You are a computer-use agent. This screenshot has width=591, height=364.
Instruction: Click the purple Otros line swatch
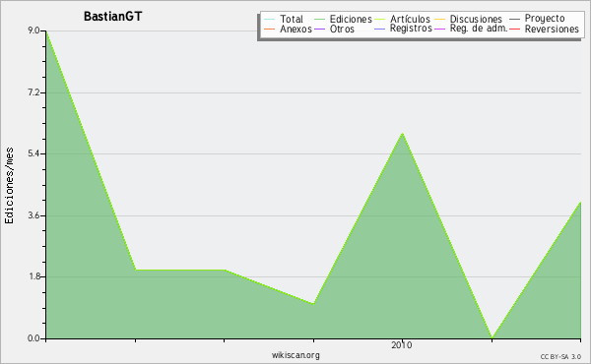point(319,29)
